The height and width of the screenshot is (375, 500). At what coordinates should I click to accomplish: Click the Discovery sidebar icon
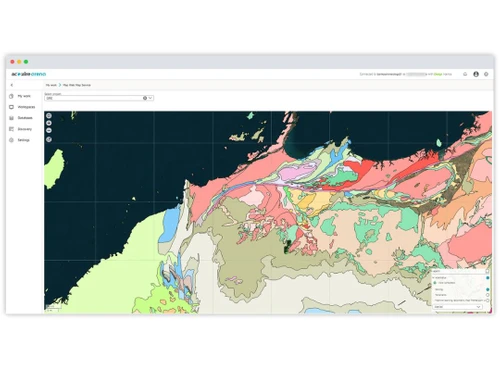(x=11, y=129)
